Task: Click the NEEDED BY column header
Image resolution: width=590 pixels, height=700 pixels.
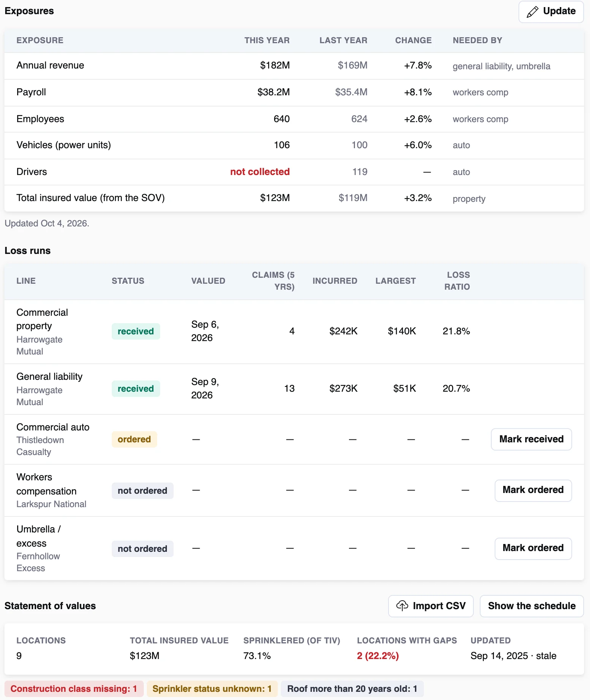Action: (x=478, y=41)
